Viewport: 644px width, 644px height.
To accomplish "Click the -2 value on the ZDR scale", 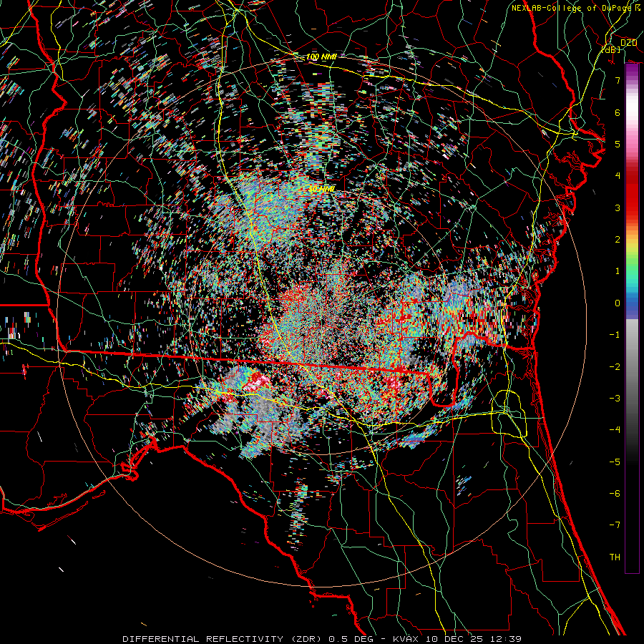I will point(615,366).
